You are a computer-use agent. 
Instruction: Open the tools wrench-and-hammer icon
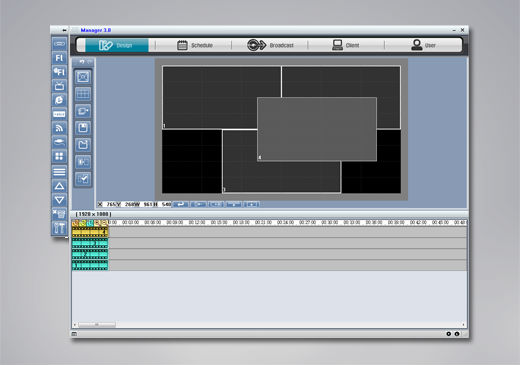(x=59, y=228)
